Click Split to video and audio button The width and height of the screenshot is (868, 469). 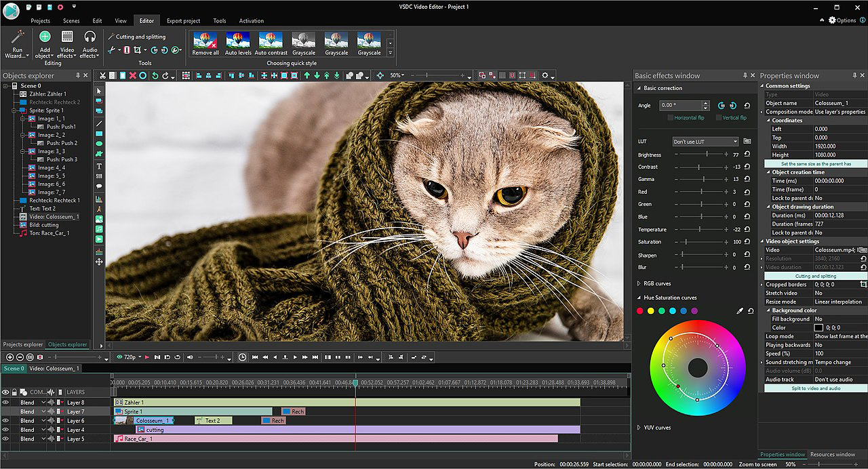pos(815,388)
